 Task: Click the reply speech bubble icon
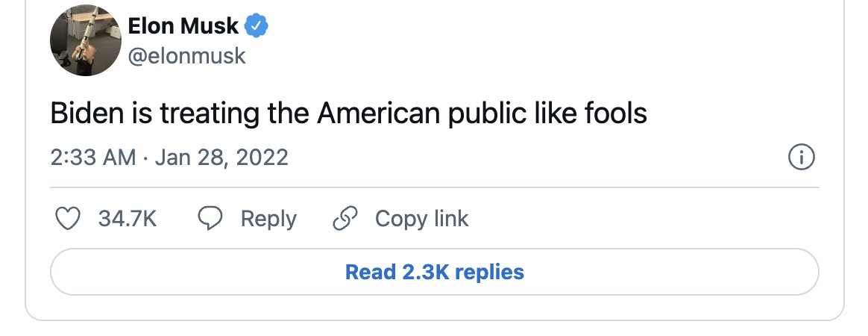click(x=210, y=219)
